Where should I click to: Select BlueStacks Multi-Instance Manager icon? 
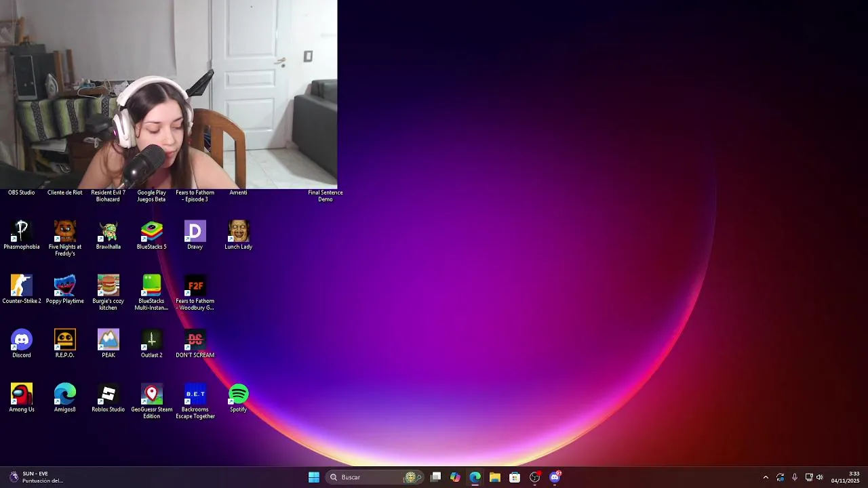(x=152, y=293)
